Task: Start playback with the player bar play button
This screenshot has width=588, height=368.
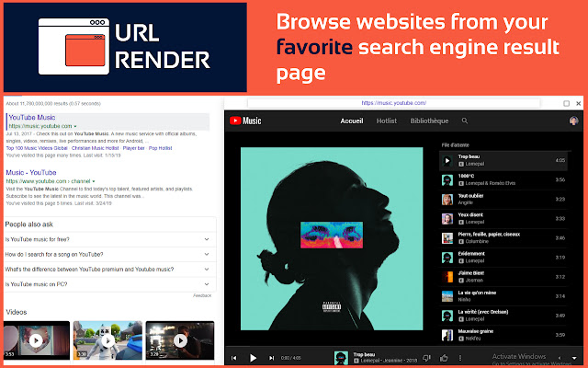Action: [x=254, y=358]
